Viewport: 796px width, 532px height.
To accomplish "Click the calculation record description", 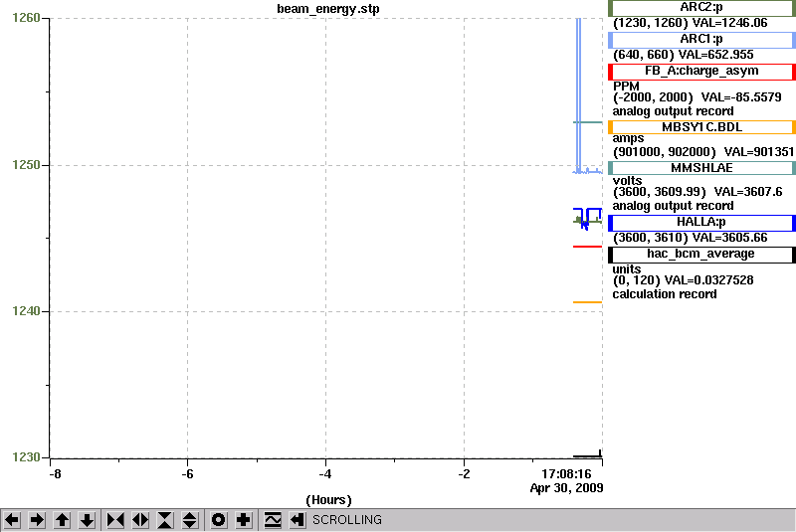I will (665, 294).
